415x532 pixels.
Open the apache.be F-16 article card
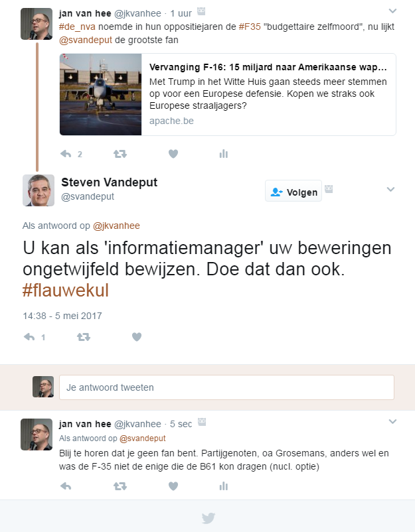228,94
